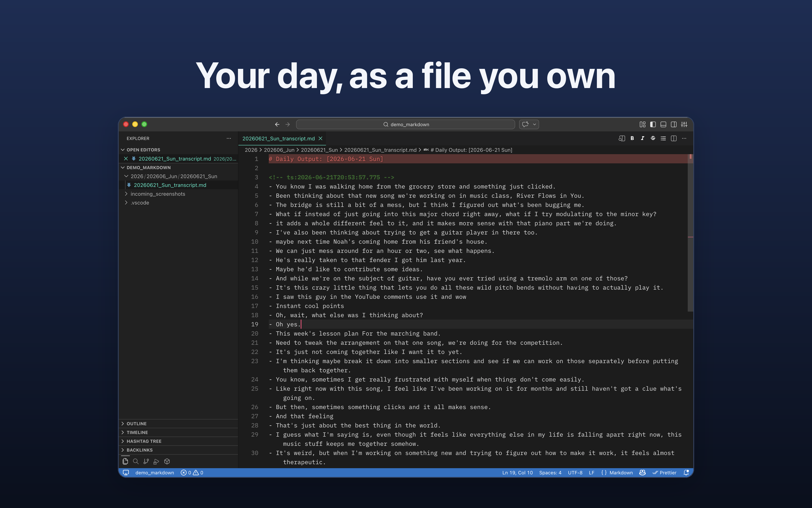
Task: Click the 2026 breadcrumb segment
Action: (251, 150)
